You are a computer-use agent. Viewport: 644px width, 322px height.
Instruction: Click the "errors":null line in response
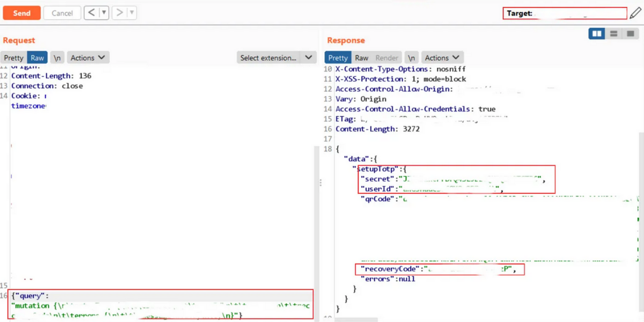388,279
